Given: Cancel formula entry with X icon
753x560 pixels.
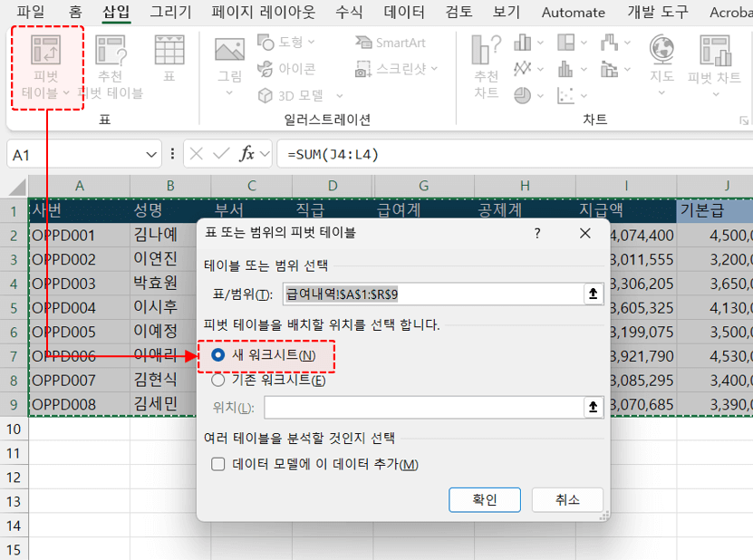Looking at the screenshot, I should [196, 154].
